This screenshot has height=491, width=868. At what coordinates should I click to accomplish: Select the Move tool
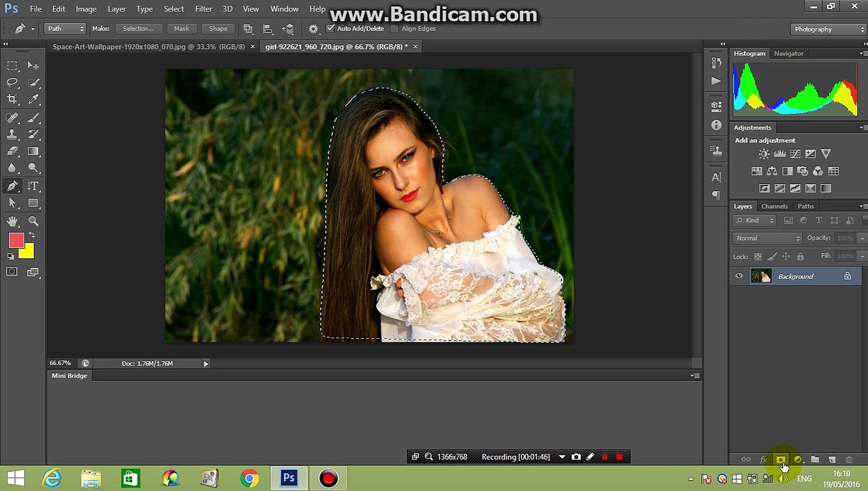(x=33, y=65)
